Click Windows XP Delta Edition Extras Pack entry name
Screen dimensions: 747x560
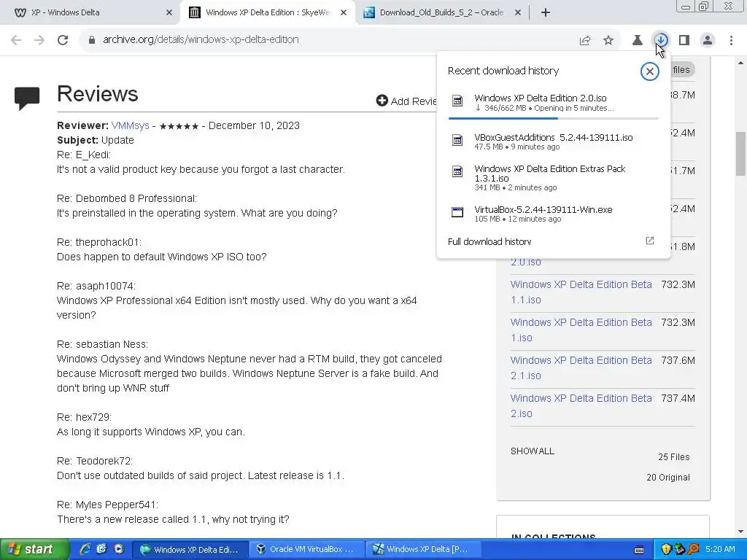550,174
